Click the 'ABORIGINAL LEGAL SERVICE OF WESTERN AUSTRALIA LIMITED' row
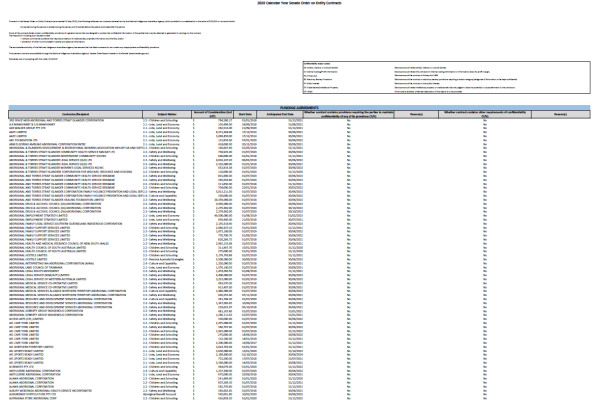The height and width of the screenshot is (400, 600). [299, 279]
